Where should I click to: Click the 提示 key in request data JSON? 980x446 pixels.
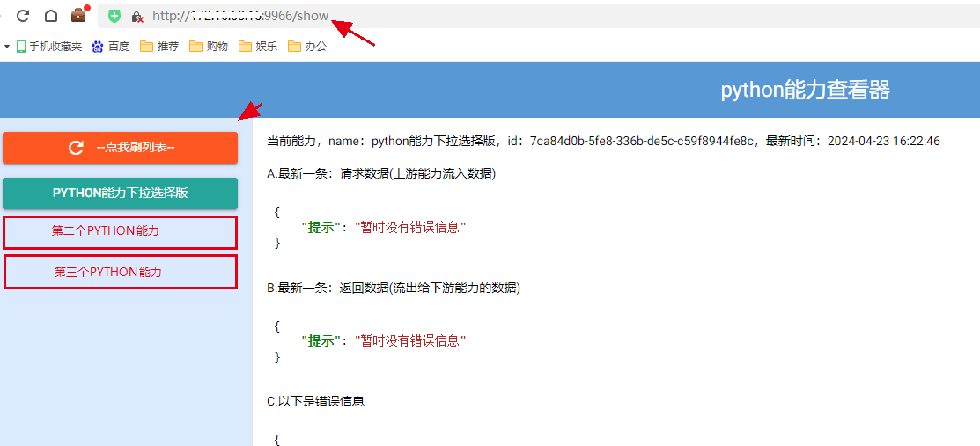[321, 227]
